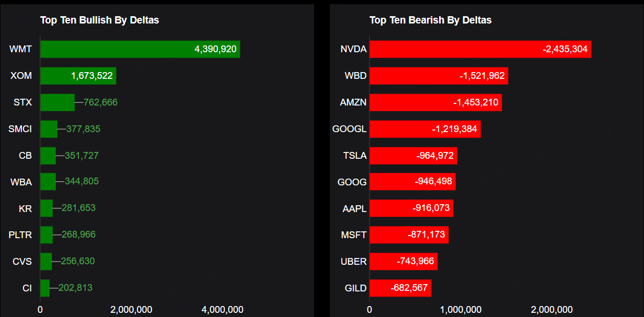Click the CB ticker label
644x317 pixels.
pos(25,156)
